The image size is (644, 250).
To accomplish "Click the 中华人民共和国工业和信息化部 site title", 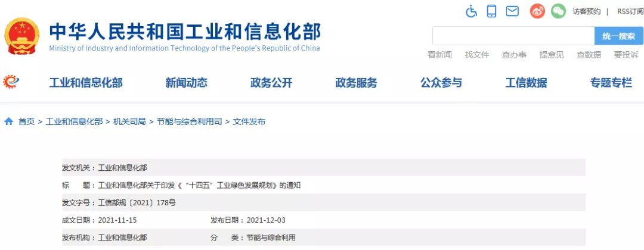I will [185, 32].
